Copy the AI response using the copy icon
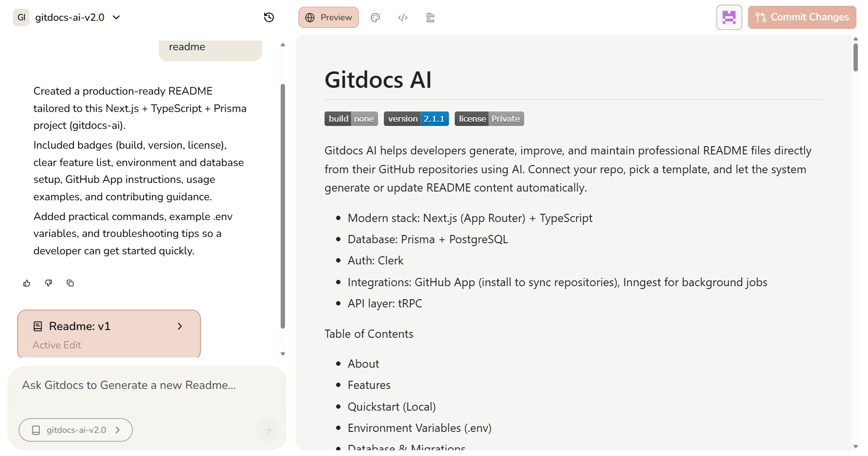The image size is (868, 456). [70, 283]
